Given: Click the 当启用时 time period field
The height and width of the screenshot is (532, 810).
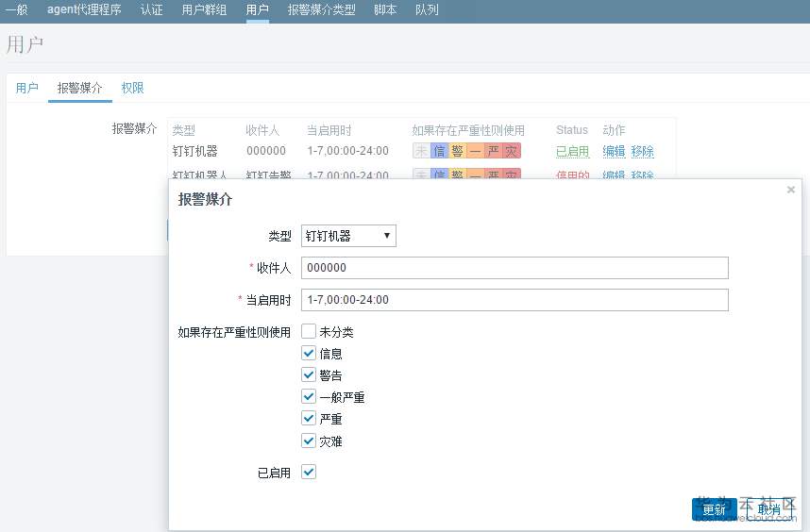Looking at the screenshot, I should tap(515, 300).
